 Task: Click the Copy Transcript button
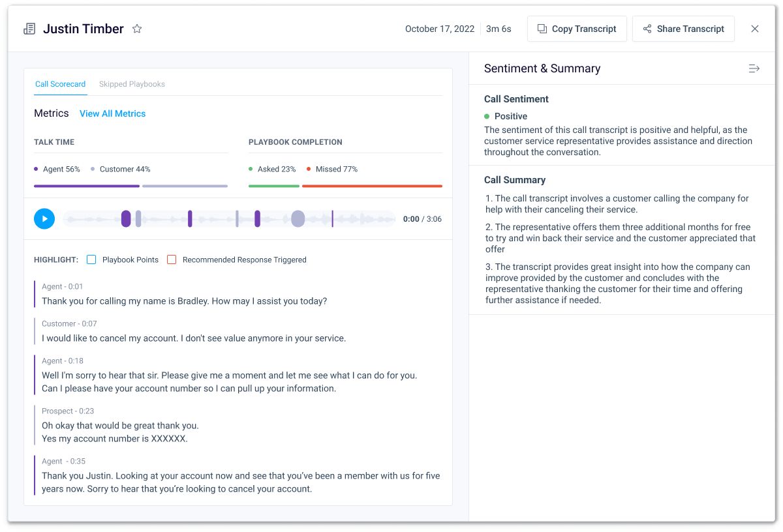(x=577, y=29)
